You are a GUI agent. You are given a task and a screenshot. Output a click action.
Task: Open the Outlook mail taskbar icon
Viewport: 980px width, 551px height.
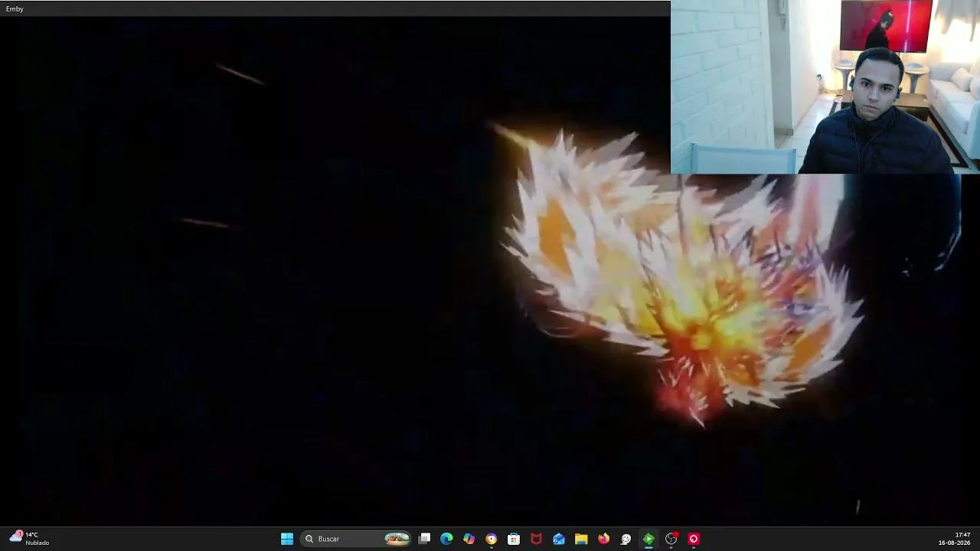coord(559,539)
